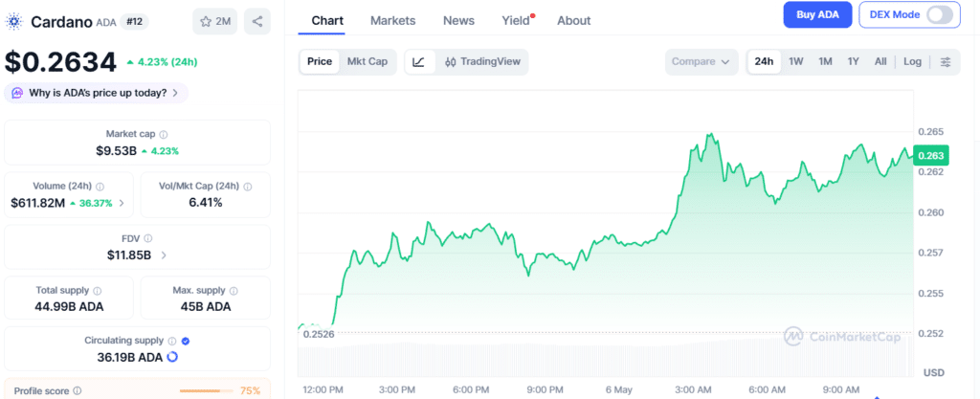This screenshot has width=980, height=399.
Task: Open the Chart tab
Action: [x=327, y=21]
